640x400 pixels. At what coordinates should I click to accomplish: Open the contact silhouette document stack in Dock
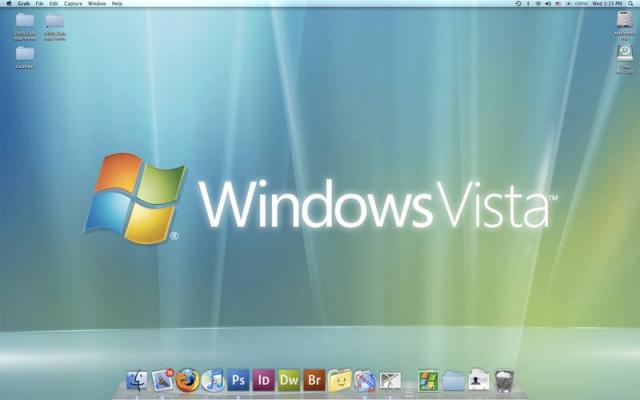click(478, 380)
